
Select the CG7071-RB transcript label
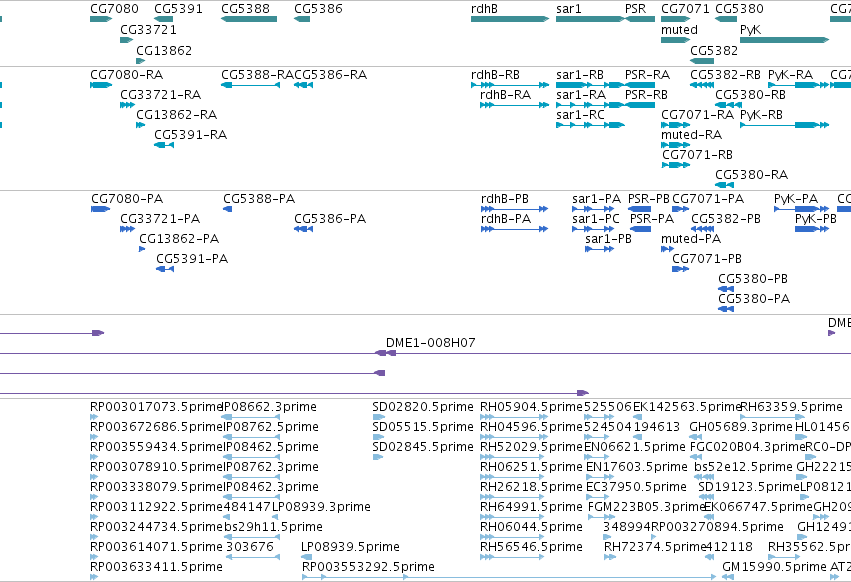(x=697, y=155)
